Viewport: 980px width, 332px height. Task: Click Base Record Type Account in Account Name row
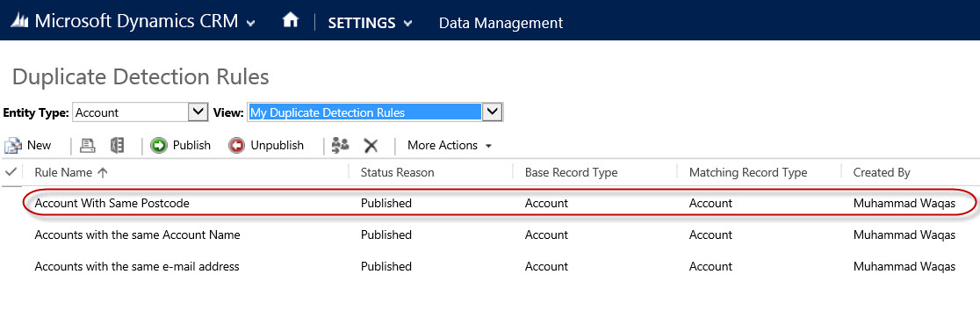point(546,235)
